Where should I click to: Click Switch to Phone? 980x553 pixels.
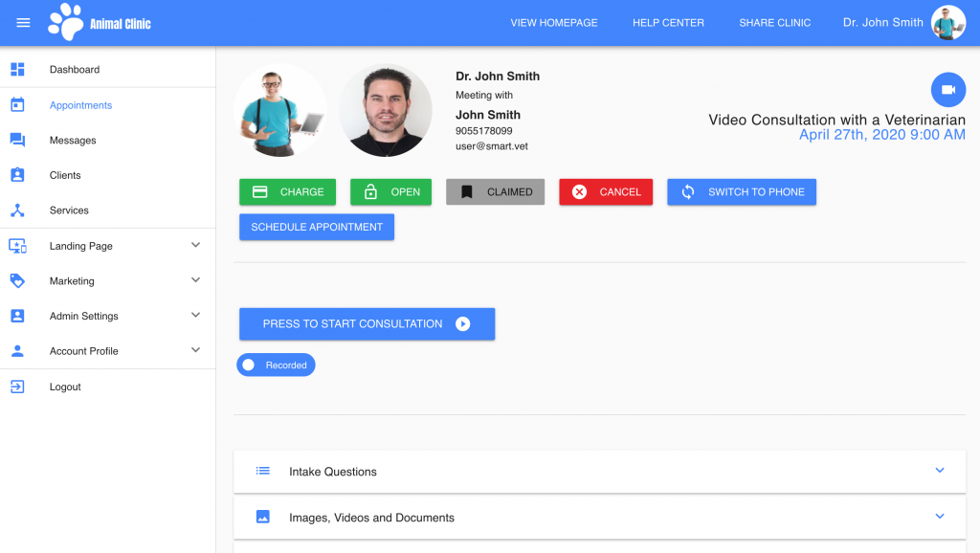click(742, 191)
